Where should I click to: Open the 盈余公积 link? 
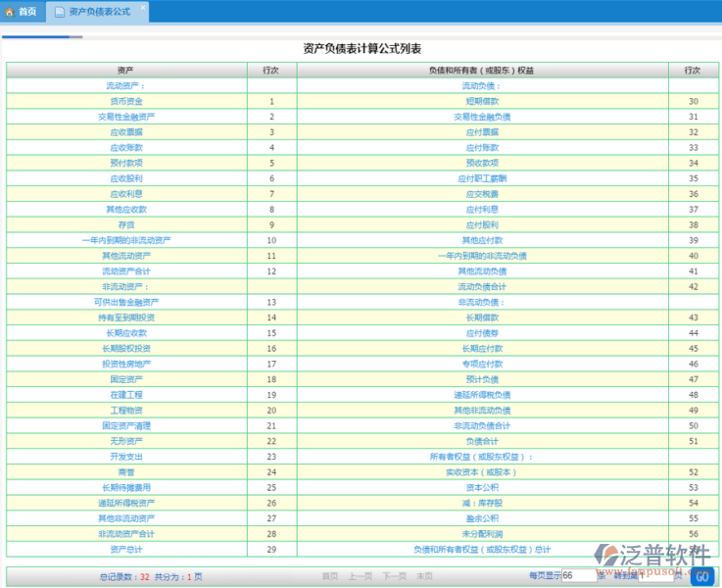pyautogui.click(x=482, y=518)
